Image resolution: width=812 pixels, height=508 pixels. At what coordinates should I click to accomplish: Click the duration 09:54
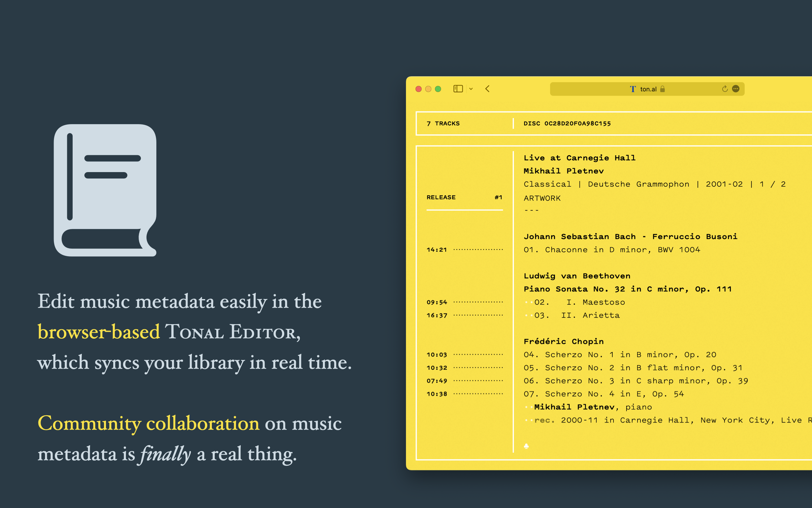pyautogui.click(x=436, y=302)
